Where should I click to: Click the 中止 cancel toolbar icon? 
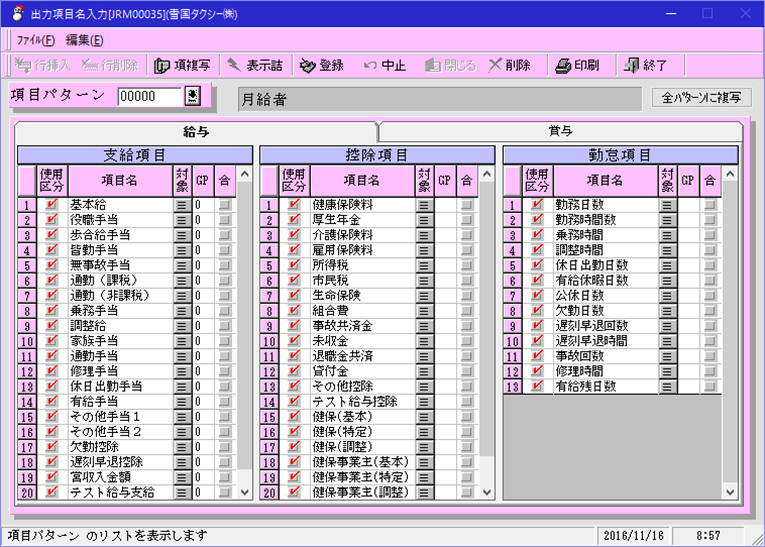point(370,65)
